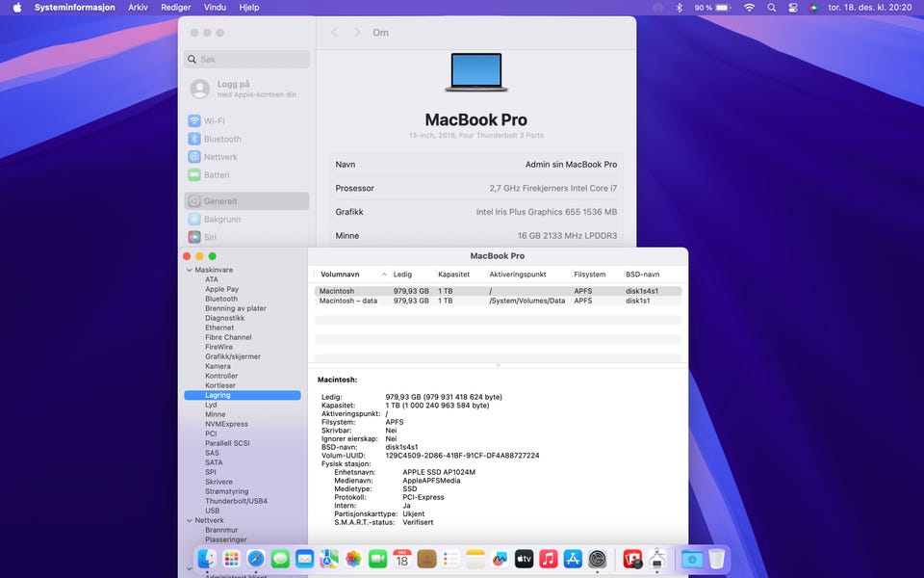Open Apple TV app in the Dock
924x578 pixels.
525,559
